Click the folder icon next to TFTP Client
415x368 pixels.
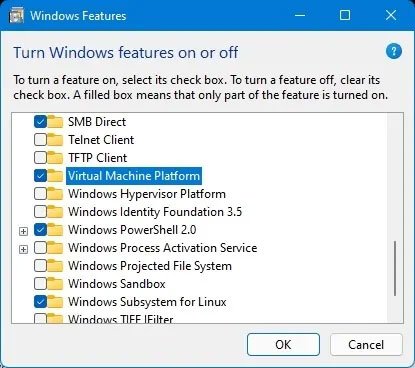[x=55, y=158]
